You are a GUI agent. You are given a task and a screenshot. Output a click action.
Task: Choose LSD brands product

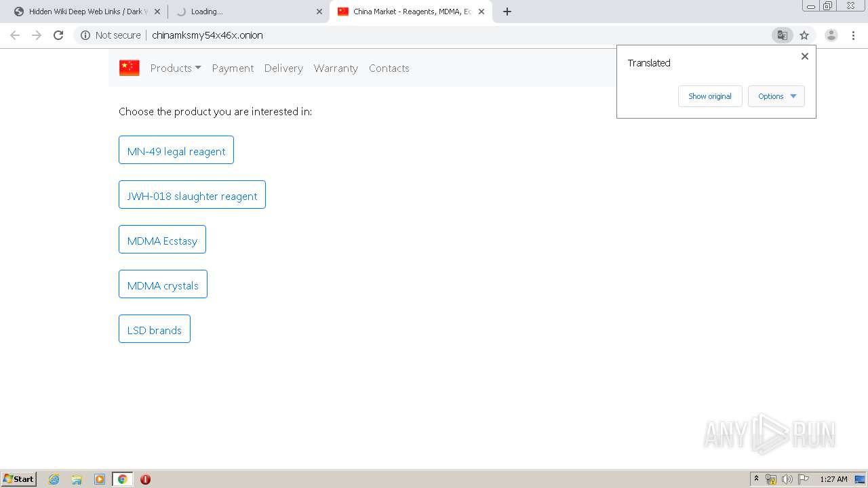point(155,329)
